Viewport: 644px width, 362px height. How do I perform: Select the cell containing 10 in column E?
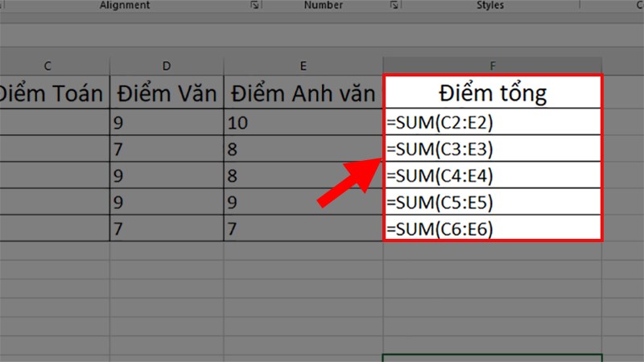303,122
